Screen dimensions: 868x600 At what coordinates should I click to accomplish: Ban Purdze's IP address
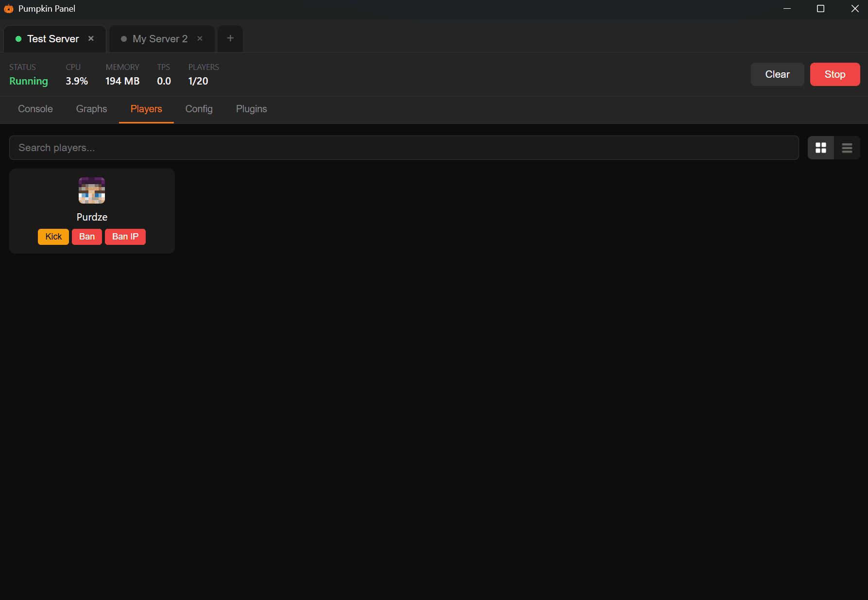click(125, 237)
